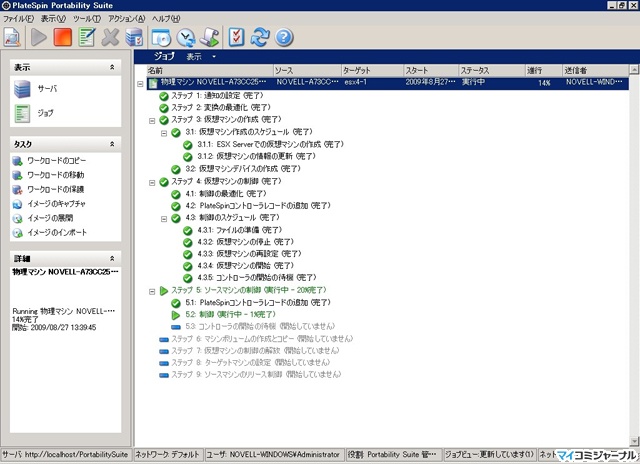
Task: Open the サーバ view in sidebar
Action: tap(36, 89)
